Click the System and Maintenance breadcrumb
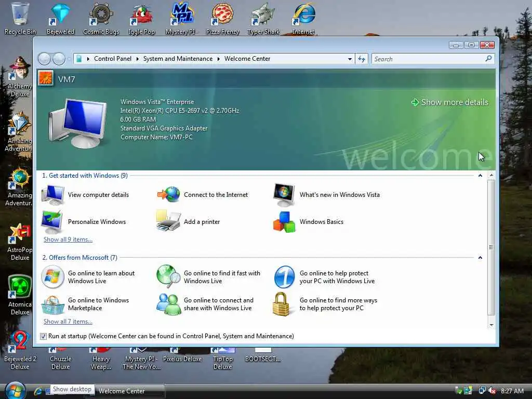The width and height of the screenshot is (532, 399). 178,59
